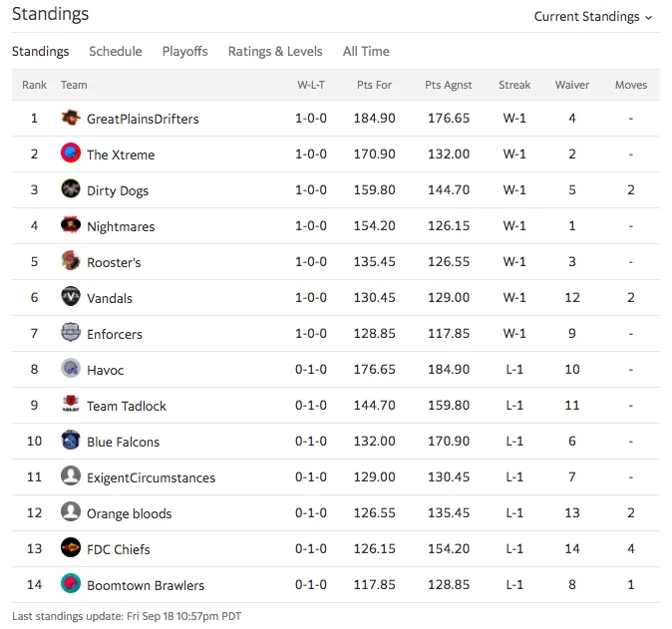672x629 pixels.
Task: Click the Pts For column header
Action: (374, 85)
